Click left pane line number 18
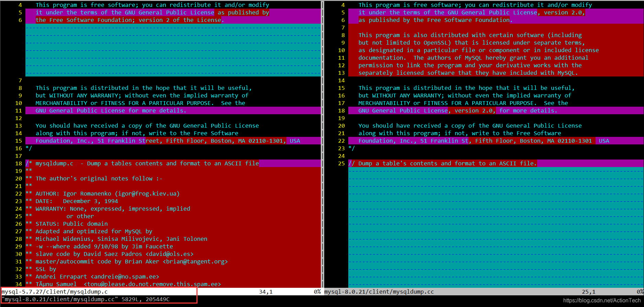 click(19, 163)
